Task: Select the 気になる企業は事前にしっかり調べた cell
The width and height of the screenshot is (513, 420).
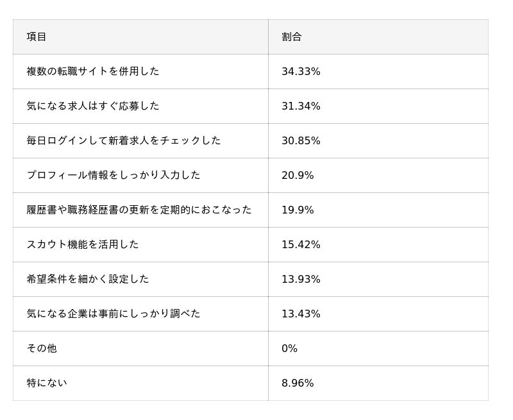Action: 114,314
